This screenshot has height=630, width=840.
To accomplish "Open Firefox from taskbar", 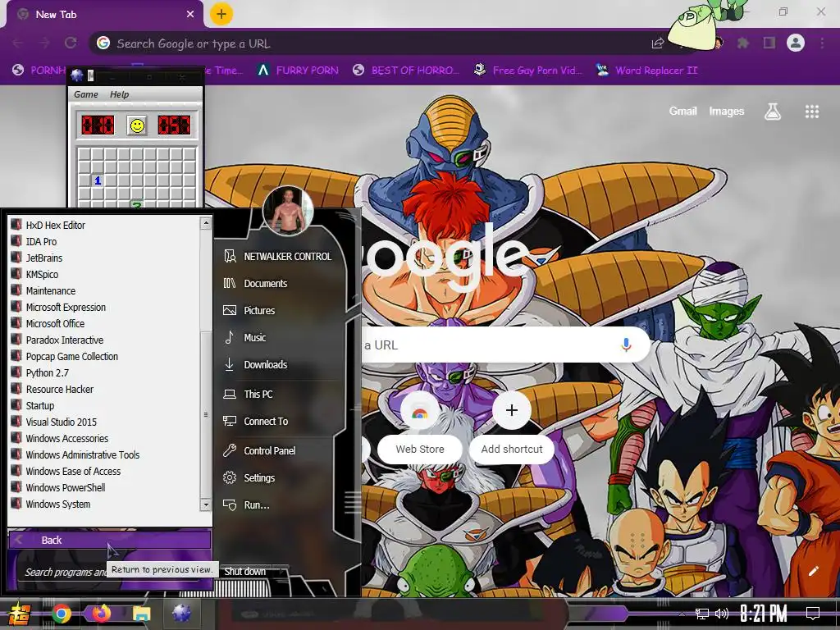I will (x=101, y=614).
